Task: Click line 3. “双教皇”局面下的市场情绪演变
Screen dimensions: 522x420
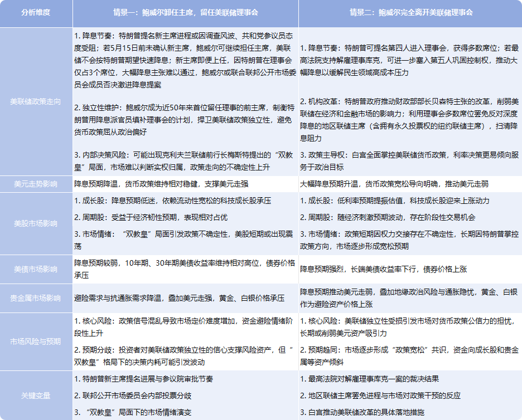Action: (133, 412)
